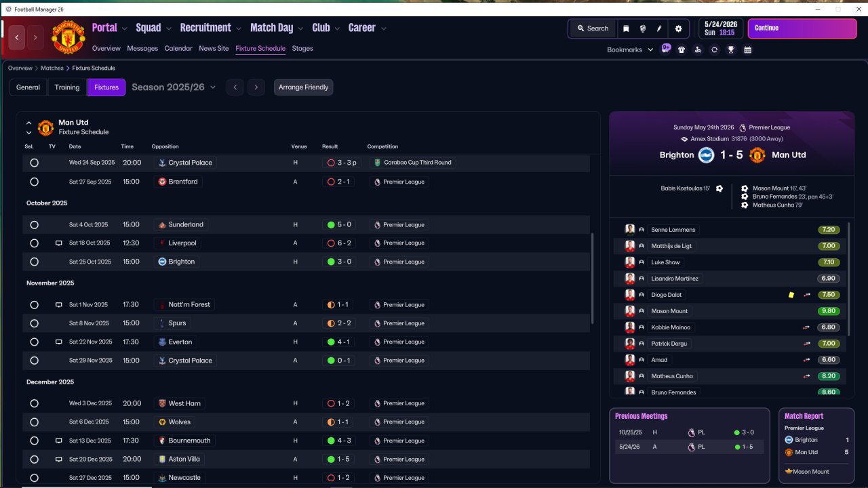868x488 pixels.
Task: Click the trophy icon in bookmarks bar
Action: (x=731, y=49)
